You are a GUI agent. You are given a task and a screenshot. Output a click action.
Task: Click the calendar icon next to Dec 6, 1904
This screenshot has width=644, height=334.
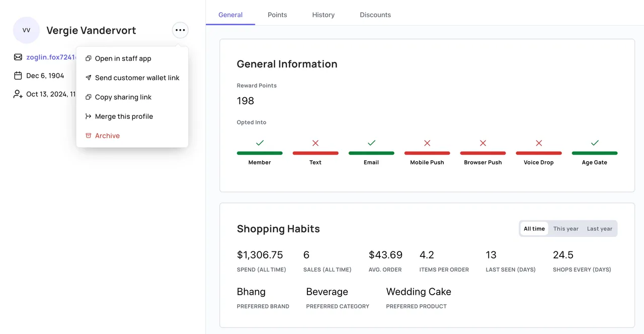coord(17,76)
